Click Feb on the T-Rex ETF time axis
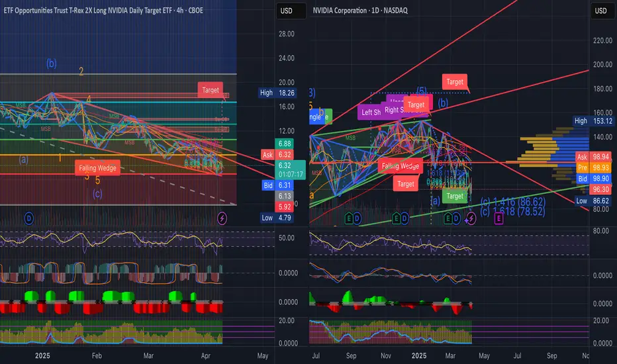The image size is (617, 364). click(97, 356)
